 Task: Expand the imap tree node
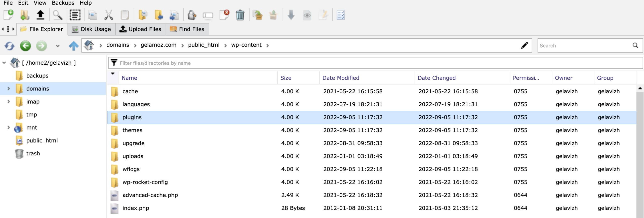(9, 101)
